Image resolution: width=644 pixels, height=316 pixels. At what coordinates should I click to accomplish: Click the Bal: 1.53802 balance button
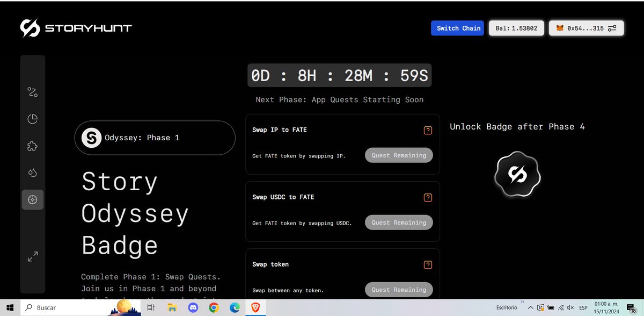tap(517, 28)
